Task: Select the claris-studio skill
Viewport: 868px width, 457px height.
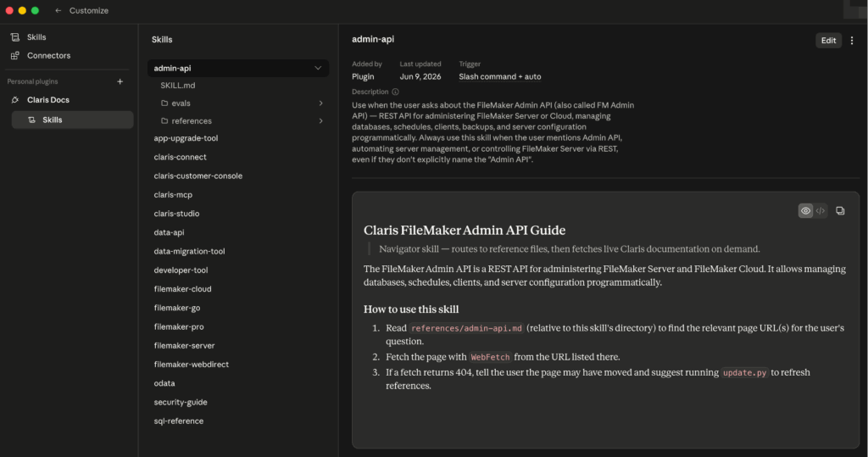Action: click(176, 214)
